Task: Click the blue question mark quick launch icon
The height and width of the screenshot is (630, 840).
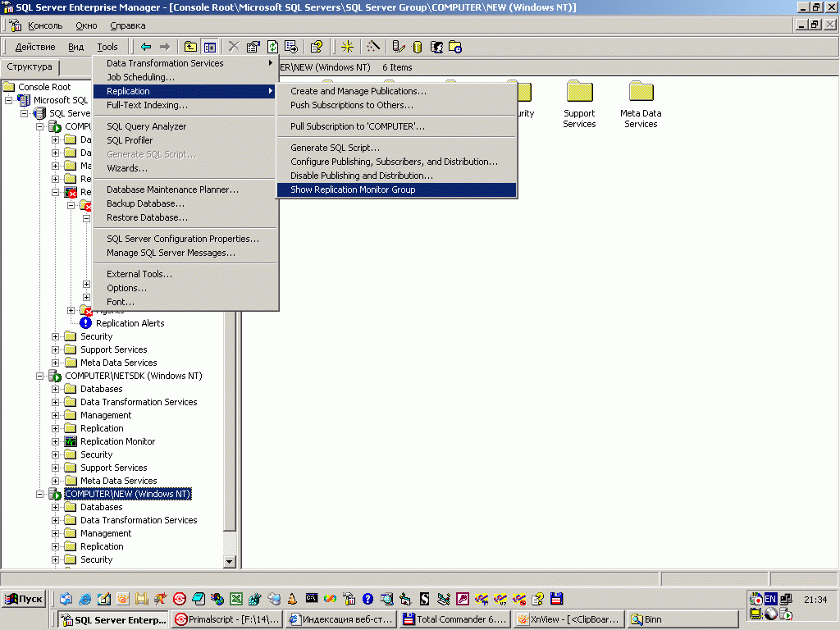Action: [367, 599]
